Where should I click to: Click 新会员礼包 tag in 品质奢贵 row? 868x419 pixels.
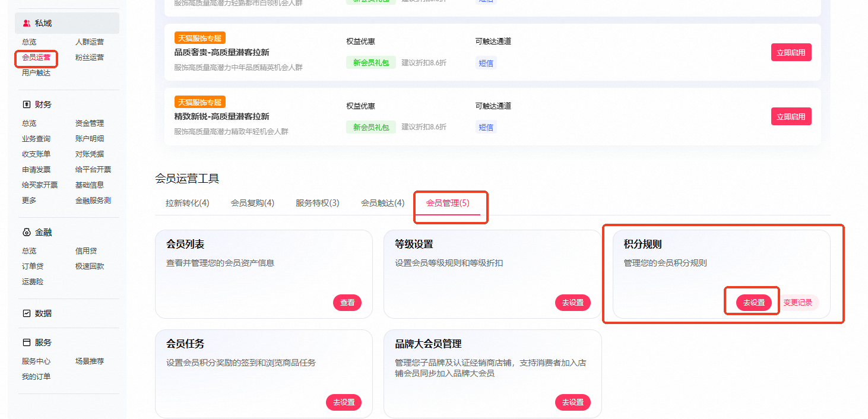click(371, 62)
